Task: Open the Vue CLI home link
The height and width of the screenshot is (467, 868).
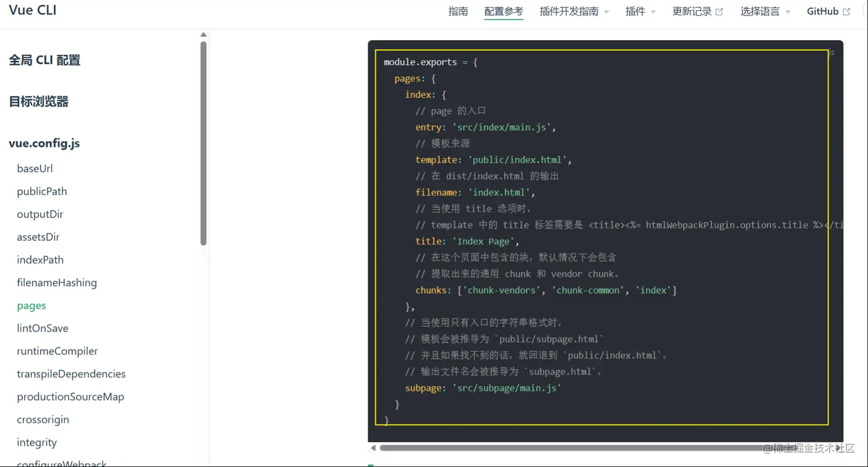Action: [33, 10]
